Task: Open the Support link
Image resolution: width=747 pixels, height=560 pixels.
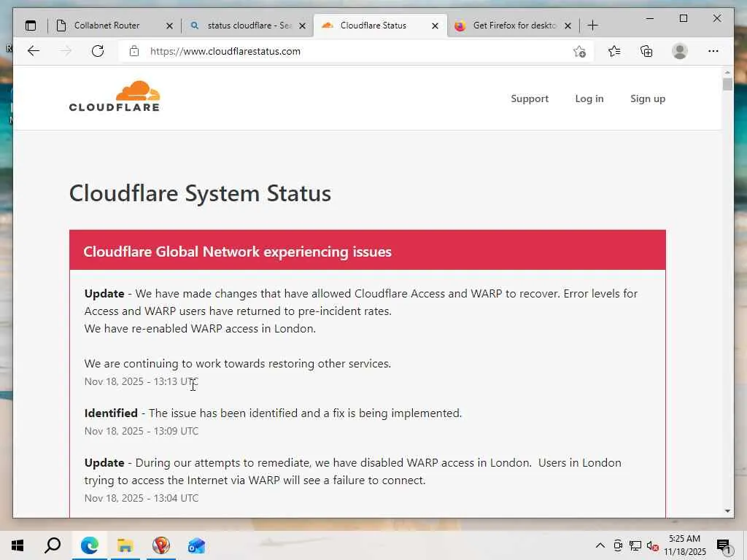Action: click(x=530, y=98)
